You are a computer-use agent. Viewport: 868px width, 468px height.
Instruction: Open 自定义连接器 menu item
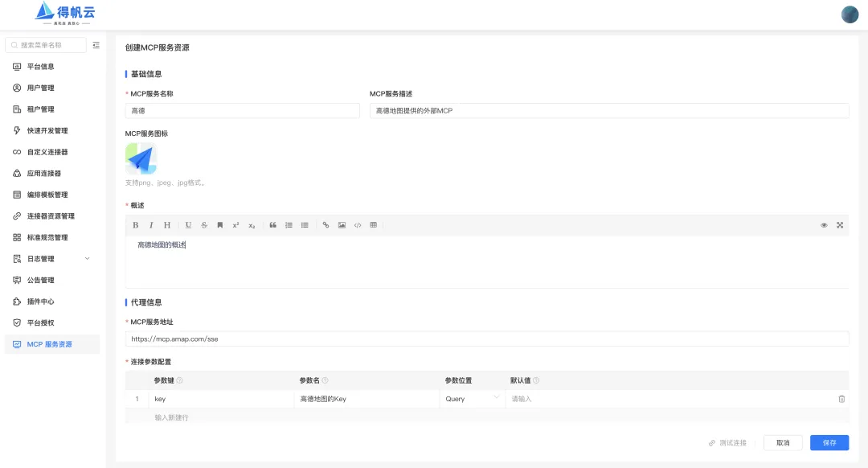tap(52, 152)
